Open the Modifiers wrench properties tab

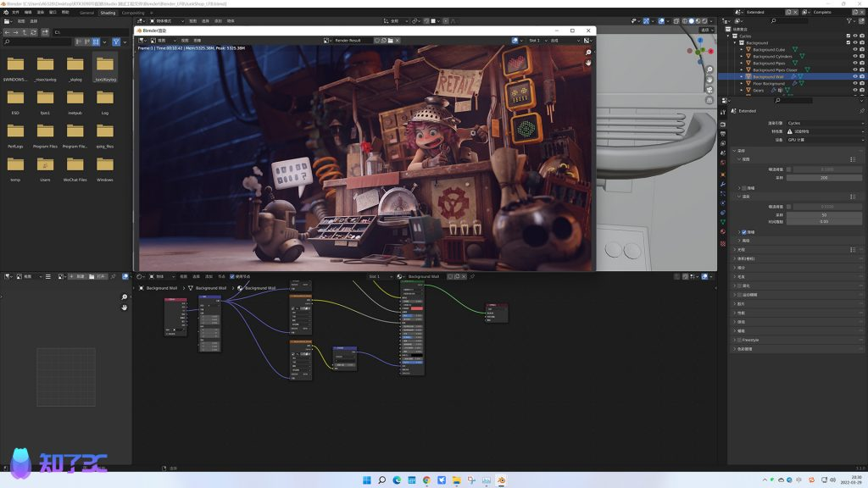tap(723, 184)
